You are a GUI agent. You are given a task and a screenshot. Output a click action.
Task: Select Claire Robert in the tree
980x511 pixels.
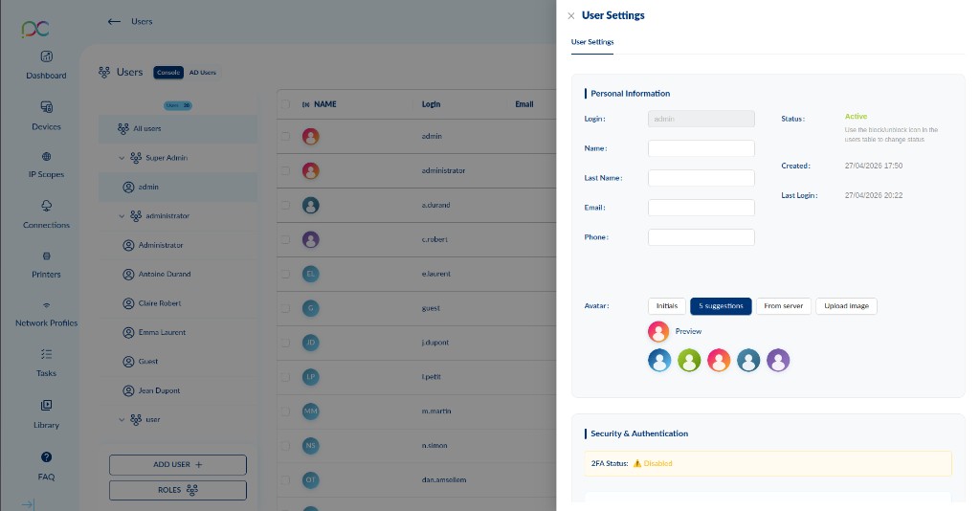coord(177,303)
